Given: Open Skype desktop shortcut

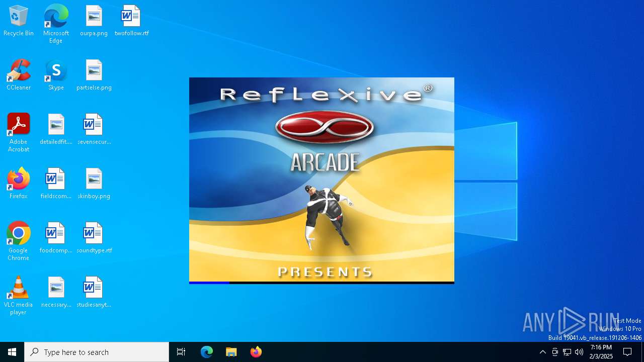Looking at the screenshot, I should click(56, 75).
